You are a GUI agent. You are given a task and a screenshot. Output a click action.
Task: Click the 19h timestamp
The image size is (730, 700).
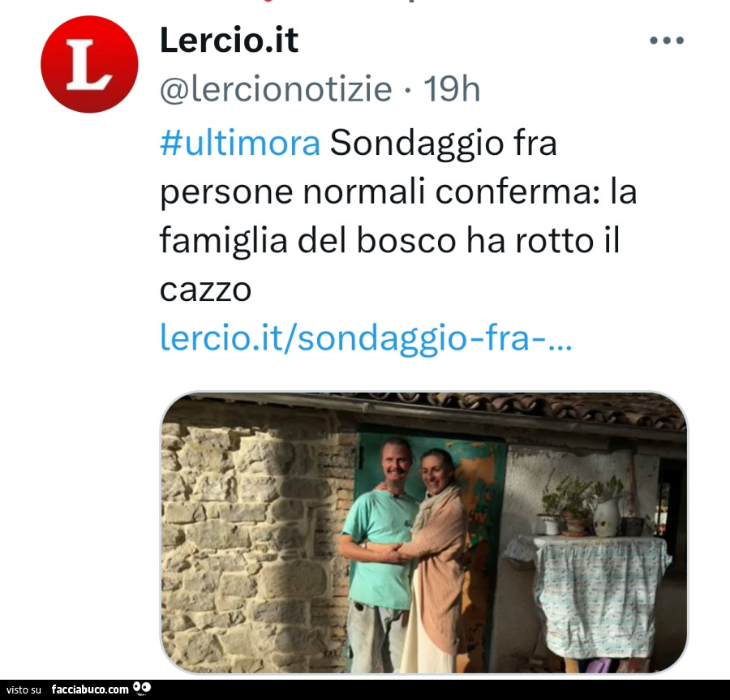point(451,89)
